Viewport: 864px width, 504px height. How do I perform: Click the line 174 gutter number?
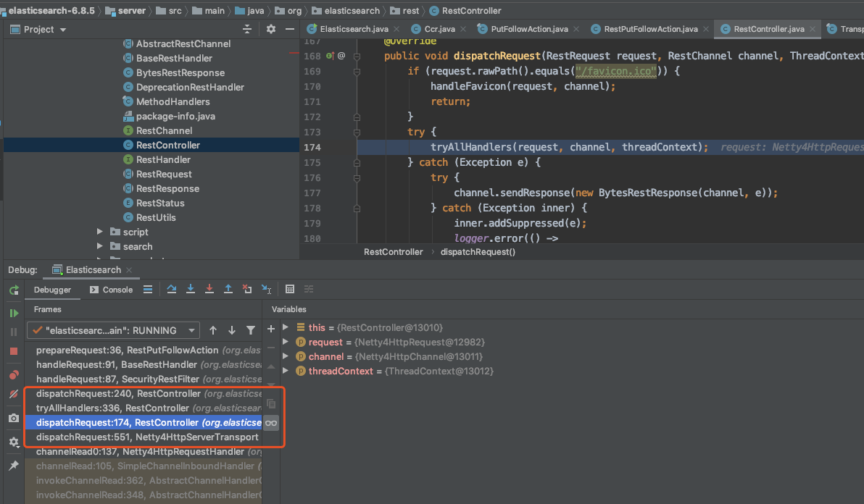[312, 147]
